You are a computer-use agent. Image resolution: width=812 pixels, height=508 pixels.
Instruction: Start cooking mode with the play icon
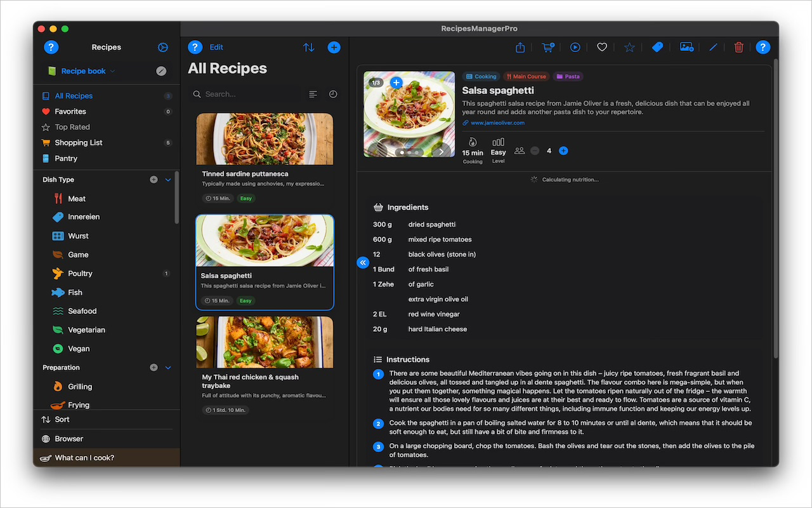point(575,47)
